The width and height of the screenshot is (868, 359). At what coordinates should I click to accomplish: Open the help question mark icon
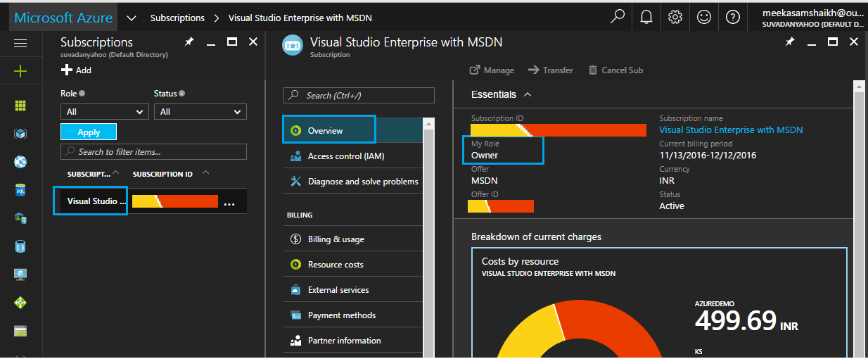(732, 18)
